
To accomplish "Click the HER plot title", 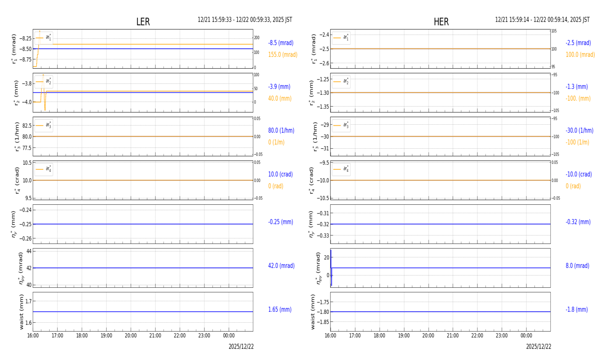I will (441, 22).
